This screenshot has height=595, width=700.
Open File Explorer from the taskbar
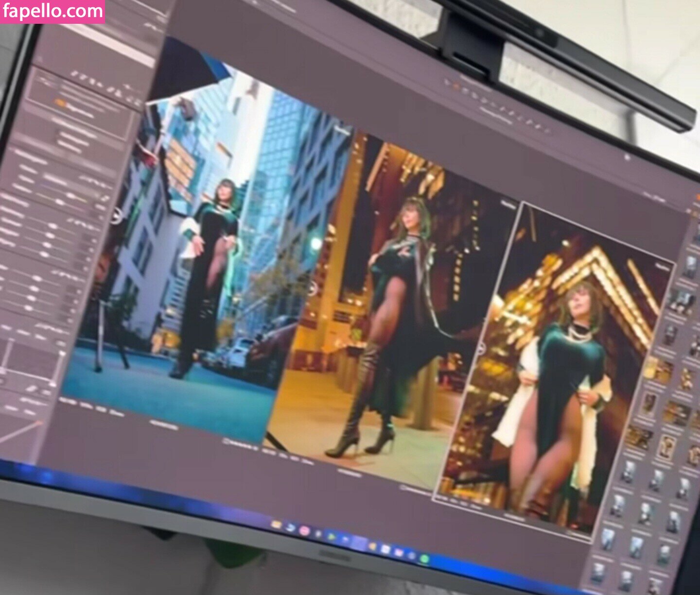tap(276, 525)
